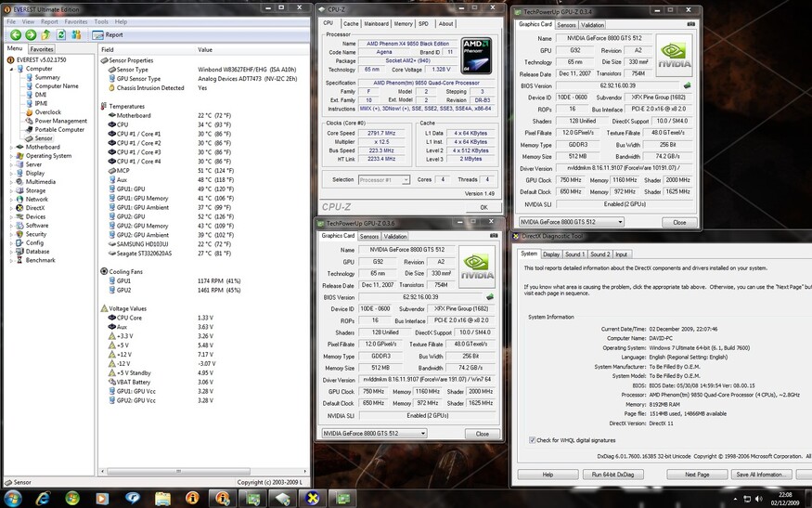This screenshot has width=812, height=508.
Task: Switch to the Sound 1 tab in DxDiag
Action: click(x=574, y=254)
